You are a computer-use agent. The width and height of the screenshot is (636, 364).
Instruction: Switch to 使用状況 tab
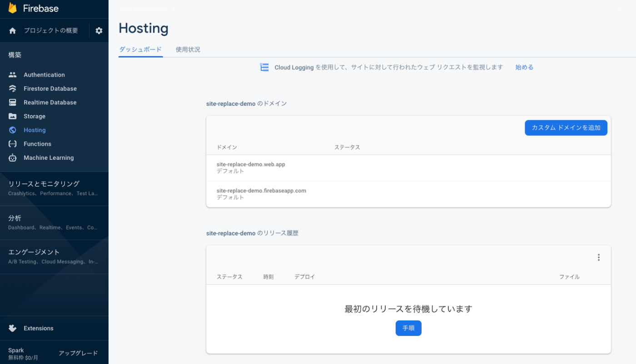click(x=188, y=49)
